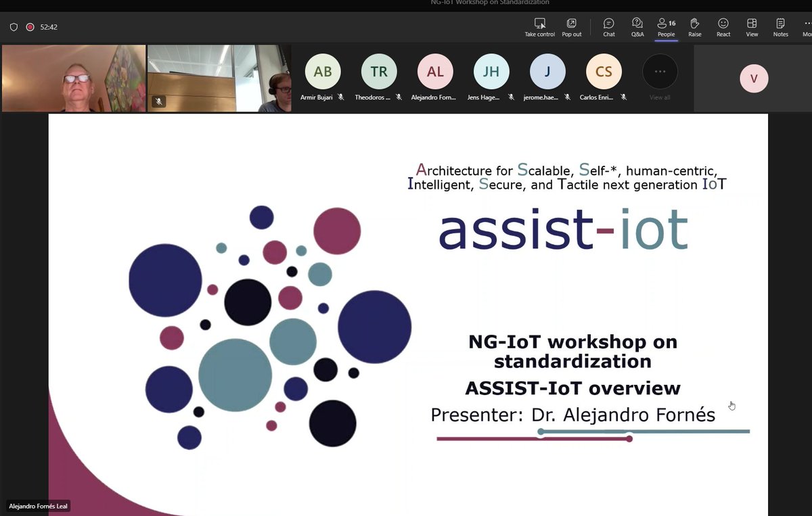
Task: Click the meeting timer 52:42
Action: point(49,27)
